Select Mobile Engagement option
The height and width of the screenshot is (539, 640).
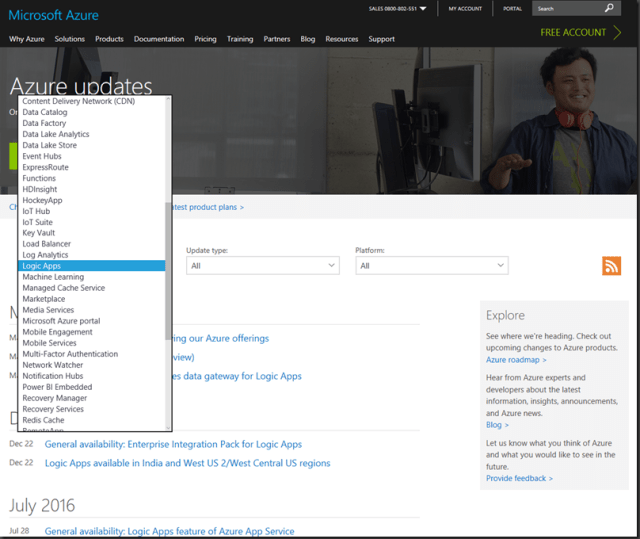pyautogui.click(x=92, y=332)
